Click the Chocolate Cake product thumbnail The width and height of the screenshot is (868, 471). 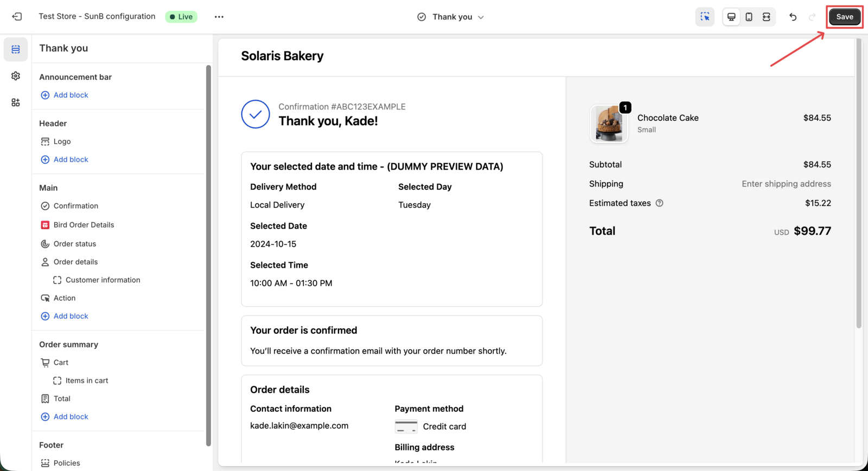tap(609, 124)
